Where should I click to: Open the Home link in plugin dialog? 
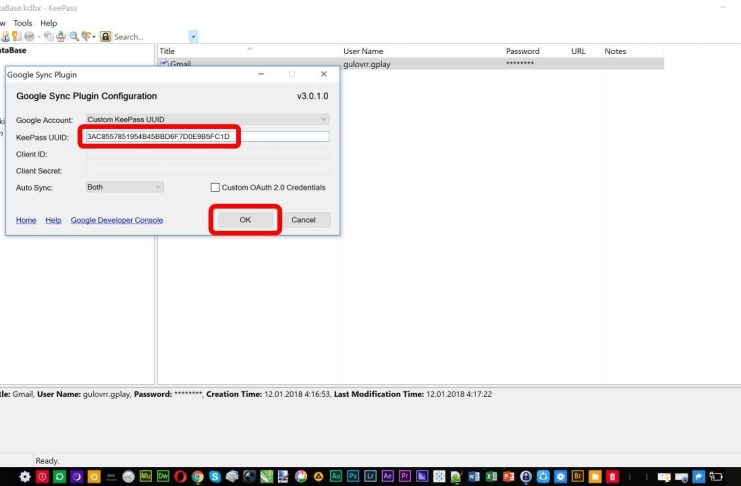pyautogui.click(x=26, y=220)
